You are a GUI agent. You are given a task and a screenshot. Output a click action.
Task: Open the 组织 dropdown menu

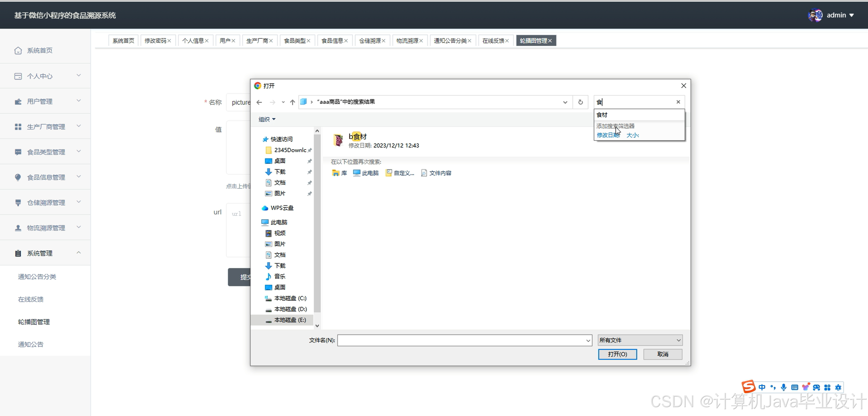(267, 119)
